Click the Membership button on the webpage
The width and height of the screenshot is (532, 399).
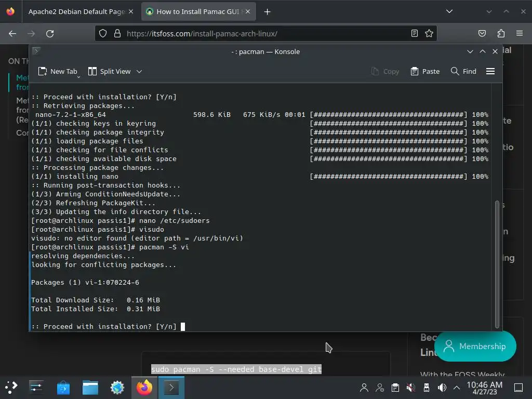coord(475,346)
